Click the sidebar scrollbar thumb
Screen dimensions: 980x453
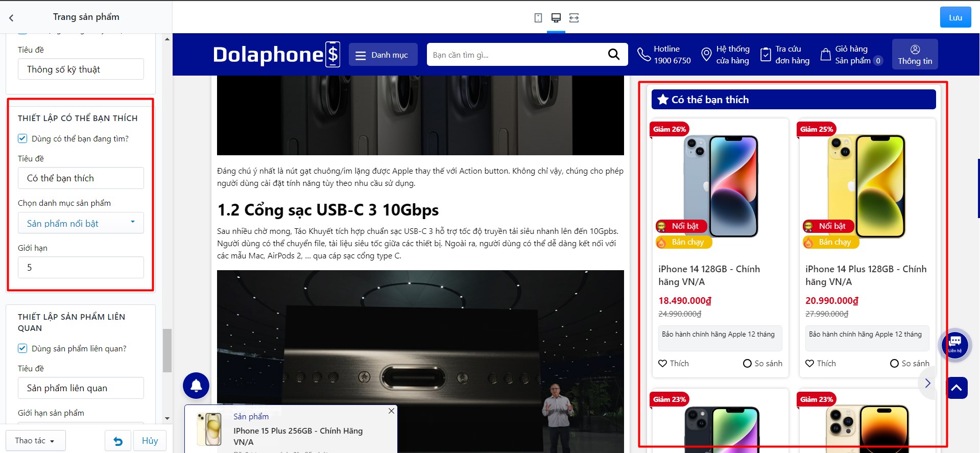[x=167, y=350]
